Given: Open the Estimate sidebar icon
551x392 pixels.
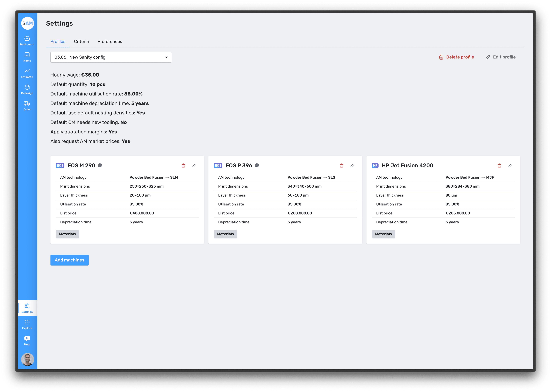Looking at the screenshot, I should 27,73.
